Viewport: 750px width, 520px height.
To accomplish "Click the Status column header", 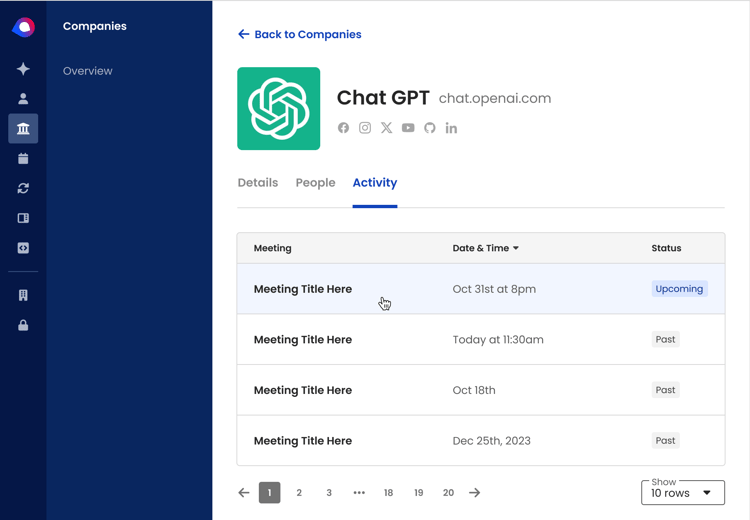I will coord(666,248).
